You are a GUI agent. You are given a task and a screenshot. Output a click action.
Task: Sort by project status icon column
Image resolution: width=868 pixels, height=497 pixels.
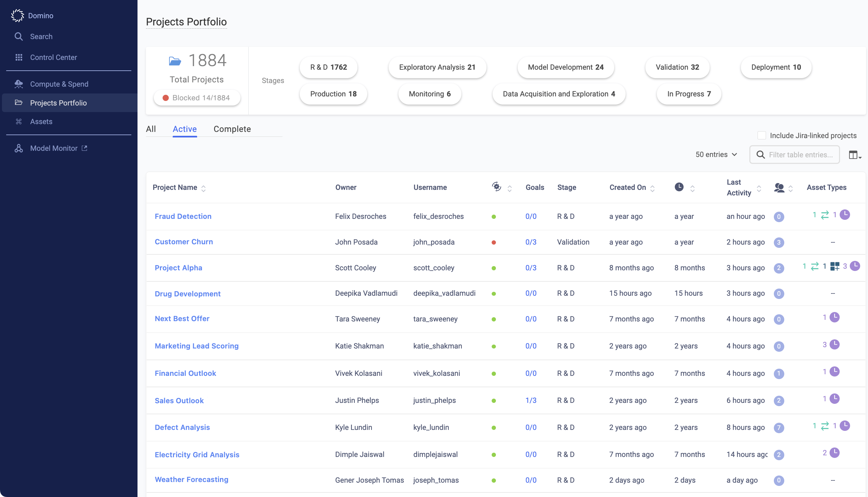click(x=510, y=189)
